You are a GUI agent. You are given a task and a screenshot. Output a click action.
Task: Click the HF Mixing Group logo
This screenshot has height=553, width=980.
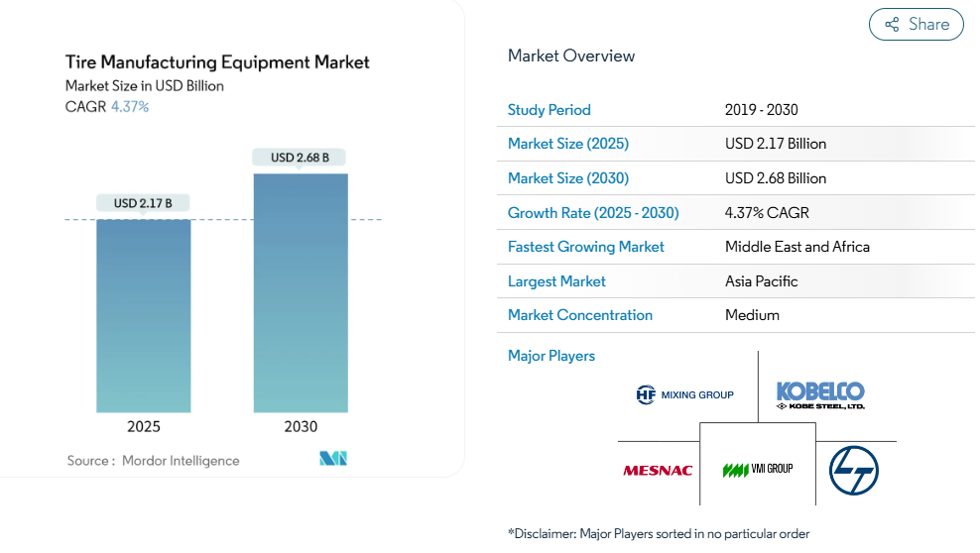pyautogui.click(x=684, y=394)
